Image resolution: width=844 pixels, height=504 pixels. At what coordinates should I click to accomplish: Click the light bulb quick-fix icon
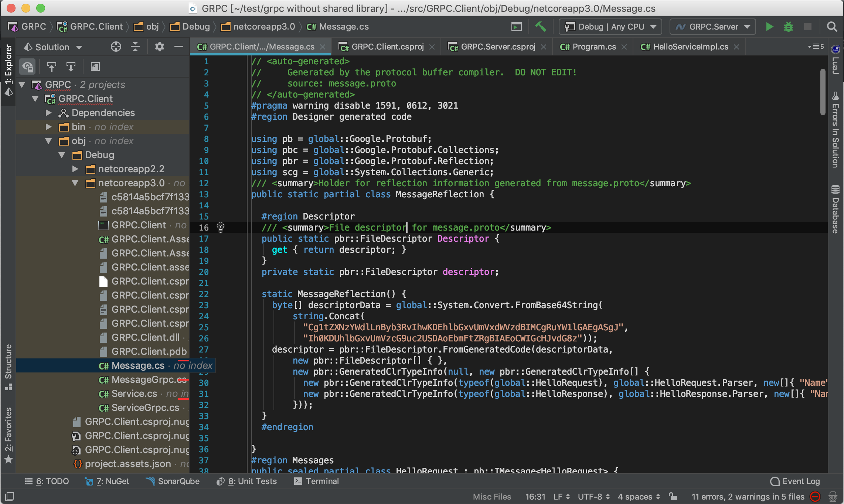[x=221, y=227]
